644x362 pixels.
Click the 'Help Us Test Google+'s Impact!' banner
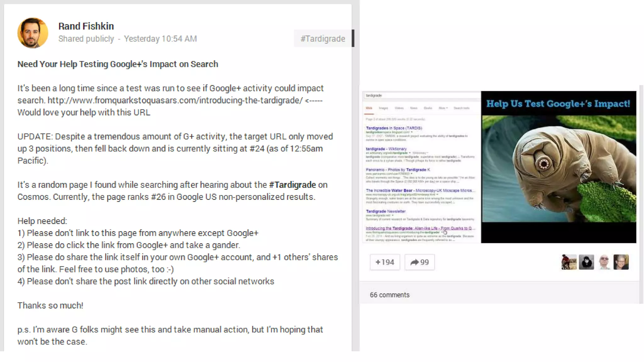(x=558, y=104)
